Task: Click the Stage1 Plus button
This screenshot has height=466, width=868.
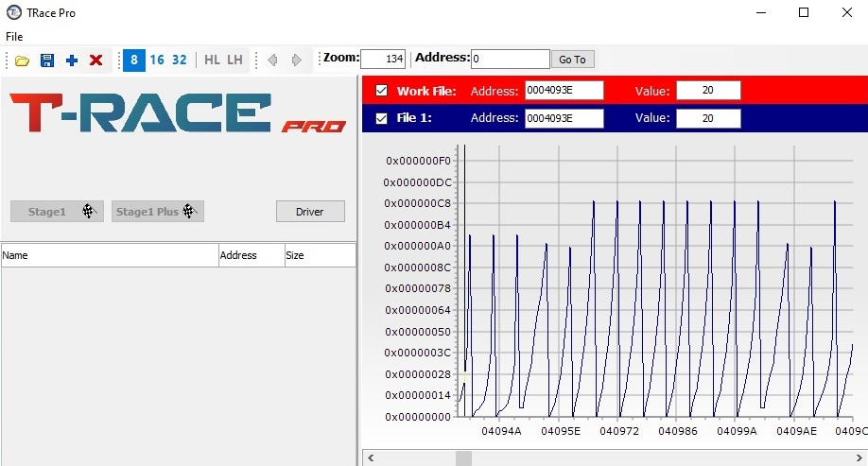Action: click(x=158, y=211)
